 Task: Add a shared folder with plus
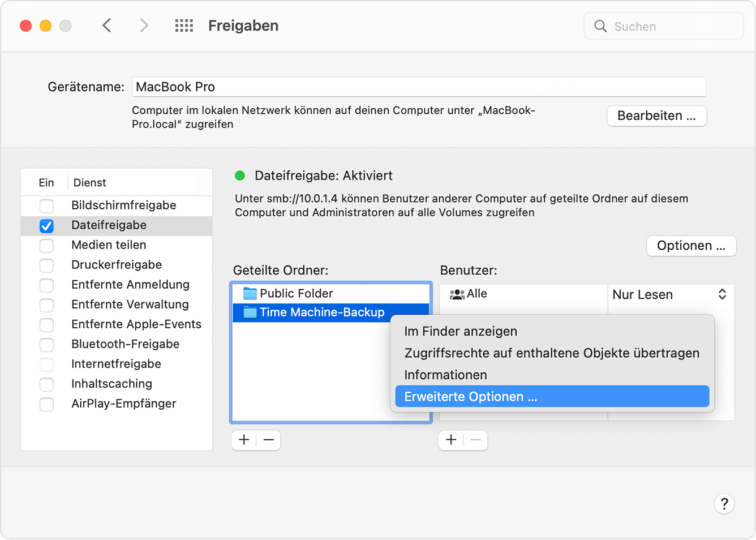pyautogui.click(x=244, y=440)
